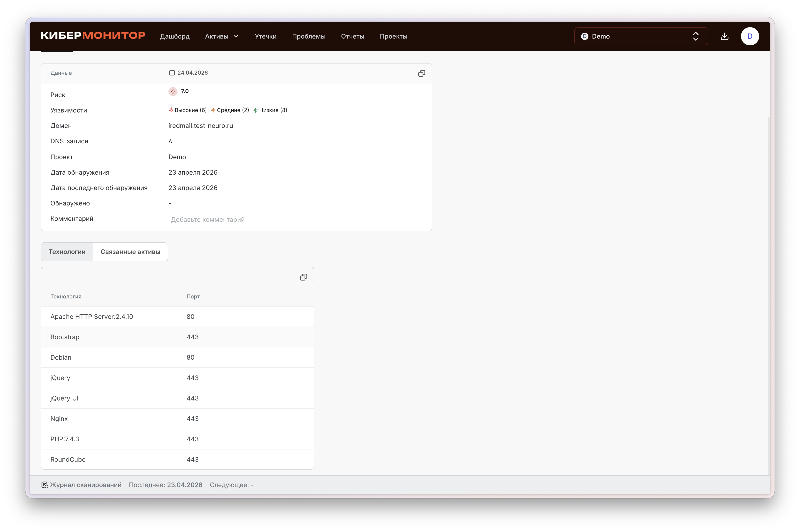Click calendar icon next to 24.04.2026
Viewport: 800px width, 532px height.
click(172, 73)
